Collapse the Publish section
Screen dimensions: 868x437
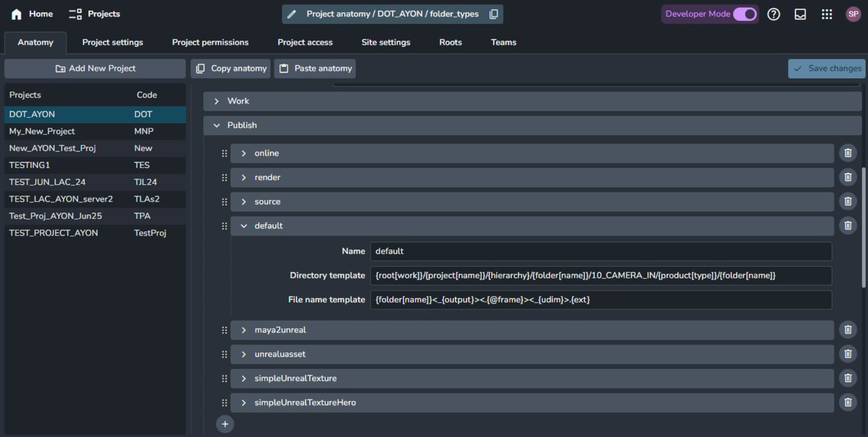coord(217,125)
